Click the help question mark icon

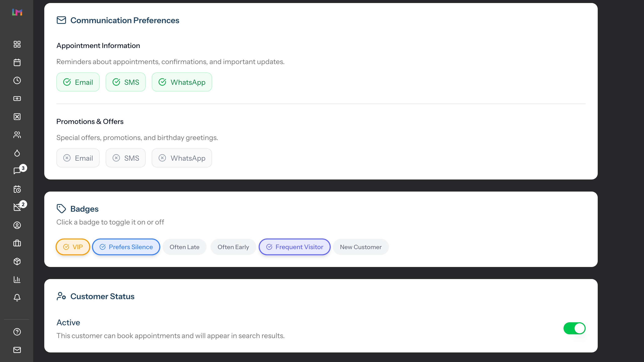pos(17,332)
